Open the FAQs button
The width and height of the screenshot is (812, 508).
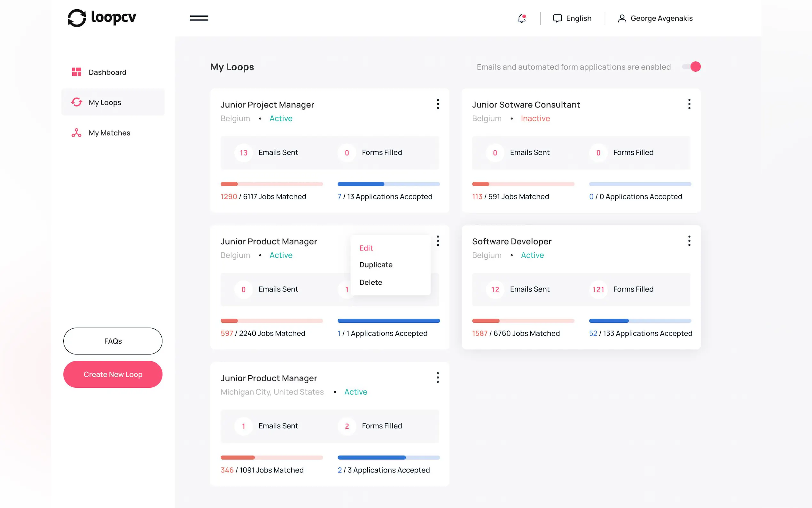pyautogui.click(x=113, y=341)
